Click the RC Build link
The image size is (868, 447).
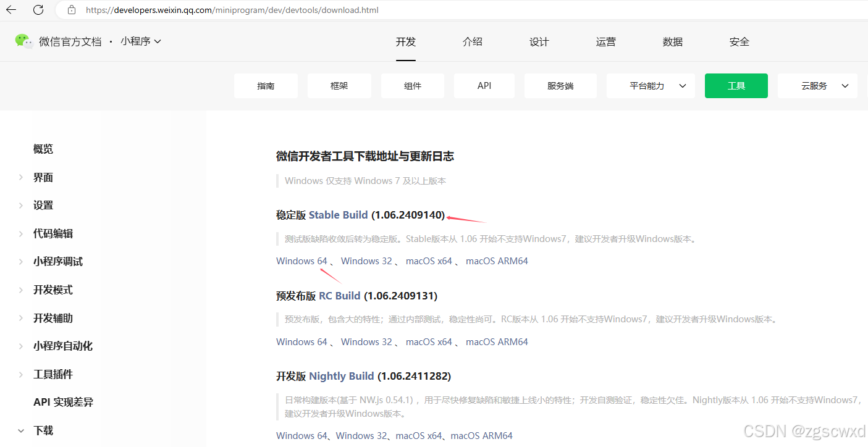pyautogui.click(x=340, y=296)
